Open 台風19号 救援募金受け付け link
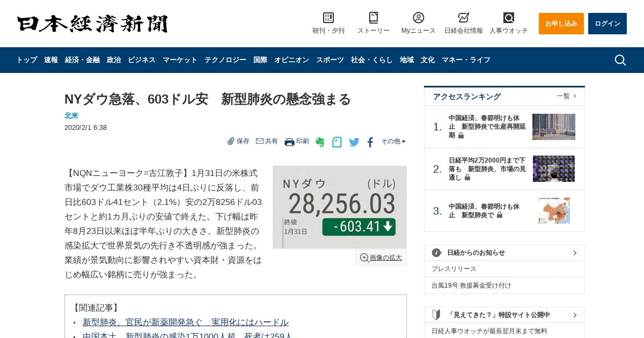644x338 pixels. pos(471,285)
